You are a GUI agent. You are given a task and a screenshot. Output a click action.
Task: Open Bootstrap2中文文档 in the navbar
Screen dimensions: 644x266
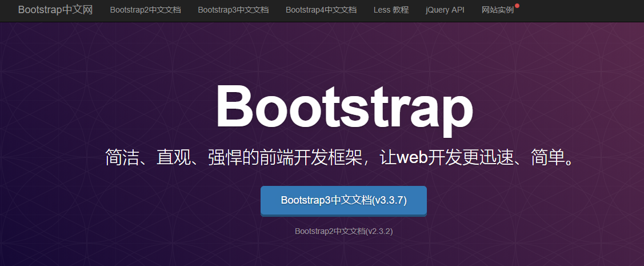145,10
